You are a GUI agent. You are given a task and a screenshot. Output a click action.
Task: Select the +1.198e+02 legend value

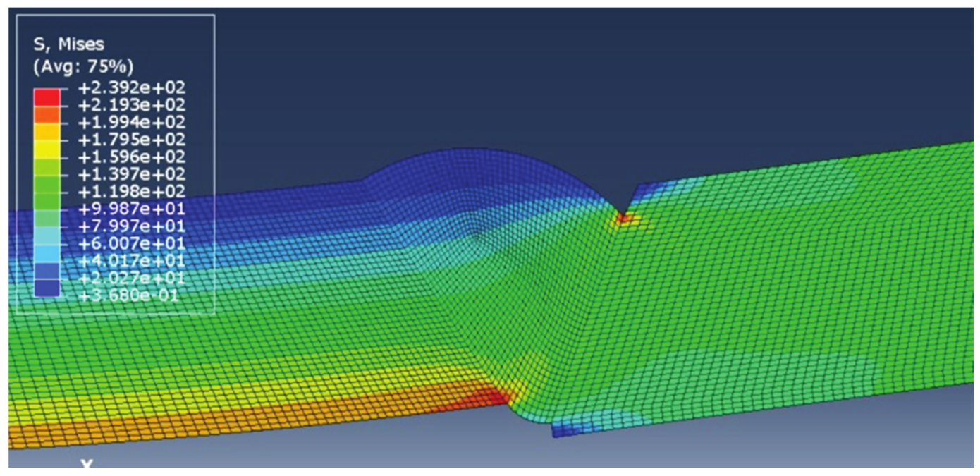point(131,192)
